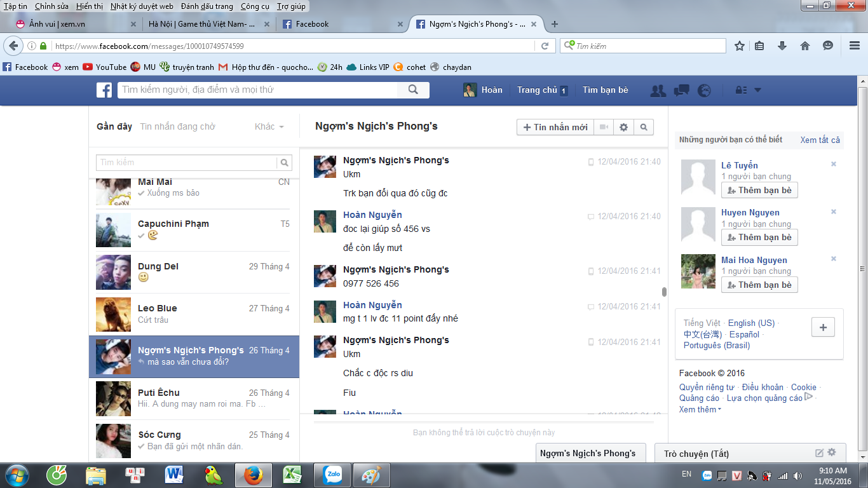
Task: Bookmark this page star icon
Action: point(740,46)
